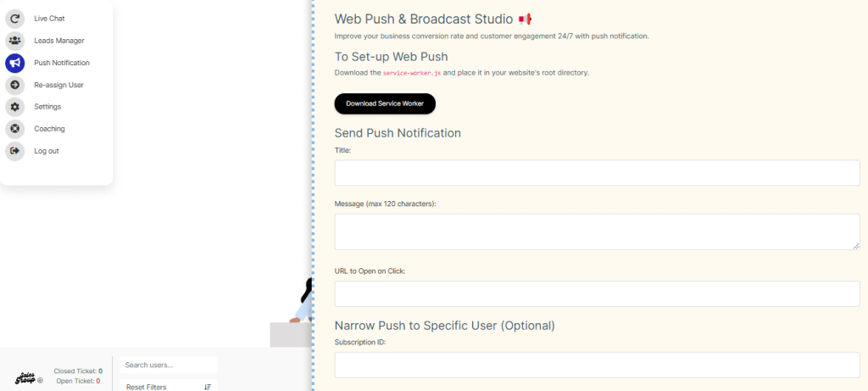Screen dimensions: 868x391
Task: Focus the Message textarea
Action: tap(598, 232)
